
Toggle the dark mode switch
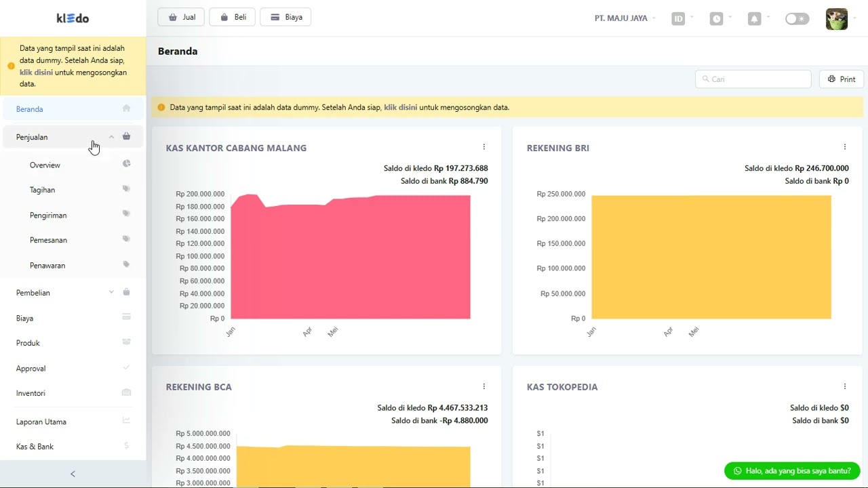tap(797, 19)
